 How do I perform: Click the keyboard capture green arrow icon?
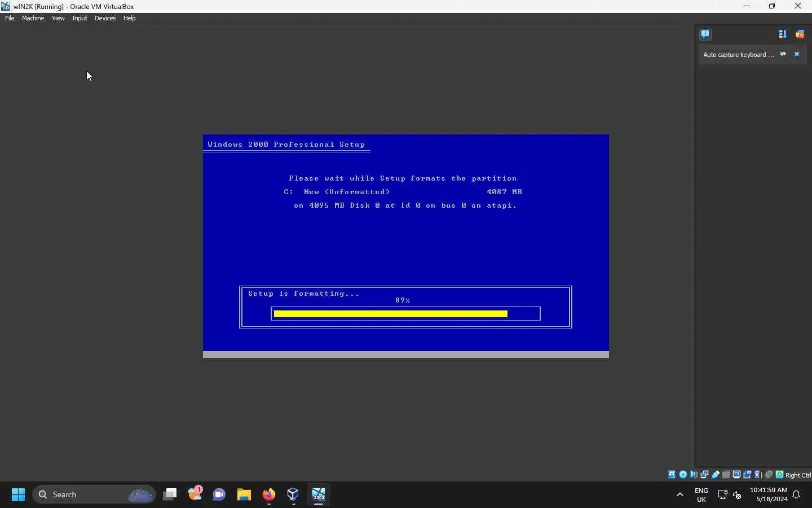click(x=779, y=475)
